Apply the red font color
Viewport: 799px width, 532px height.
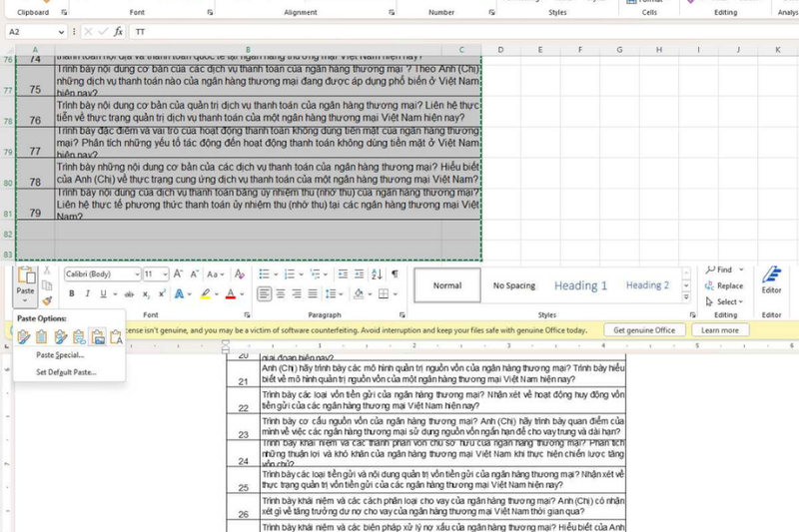click(231, 293)
